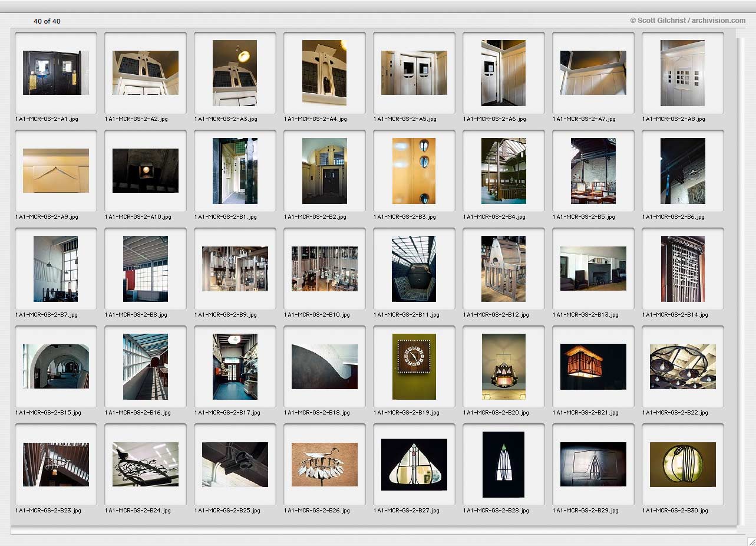Screen dimensions: 756x546
Task: Click filename label 1A1-MCR-GS-2-B2.jpg
Action: click(x=315, y=217)
